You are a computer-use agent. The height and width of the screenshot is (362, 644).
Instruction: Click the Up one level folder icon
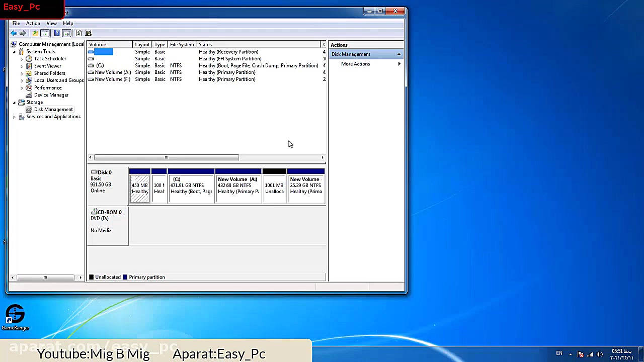tap(35, 33)
